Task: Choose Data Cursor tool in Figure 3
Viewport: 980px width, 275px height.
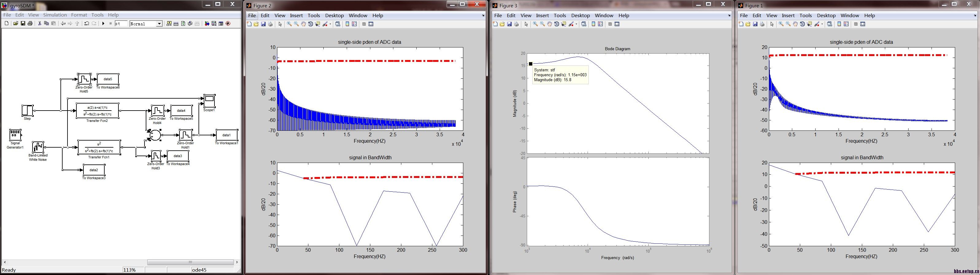Action: 564,24
